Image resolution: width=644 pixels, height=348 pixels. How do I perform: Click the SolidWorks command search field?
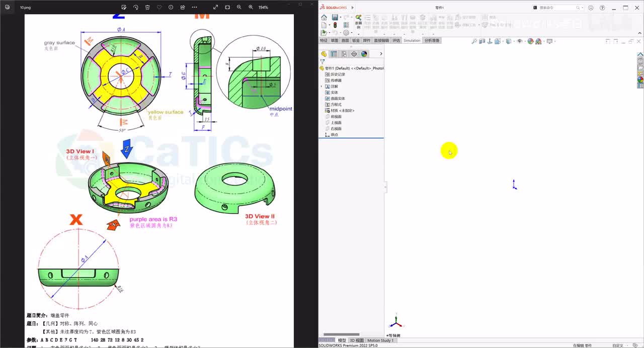click(557, 8)
